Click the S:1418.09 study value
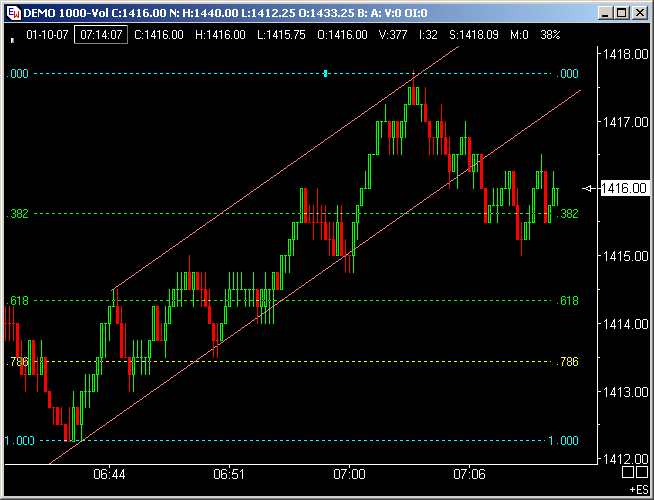The width and height of the screenshot is (654, 500). coord(474,35)
